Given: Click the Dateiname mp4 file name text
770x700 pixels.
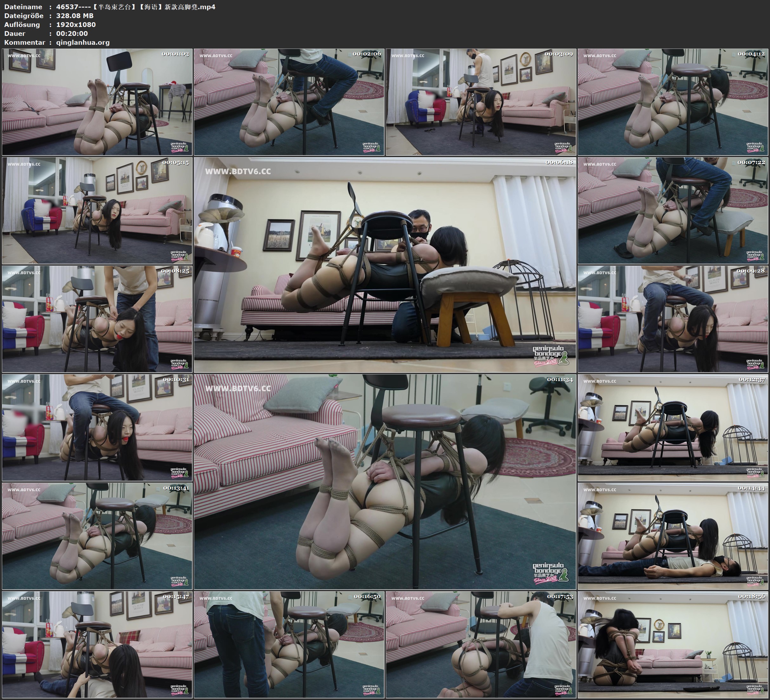Looking at the screenshot, I should point(135,6).
